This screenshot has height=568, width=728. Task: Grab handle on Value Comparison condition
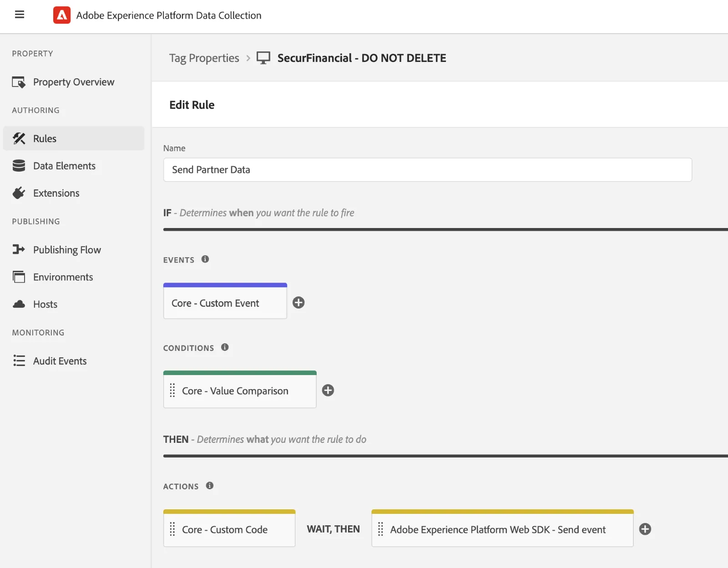(x=172, y=390)
